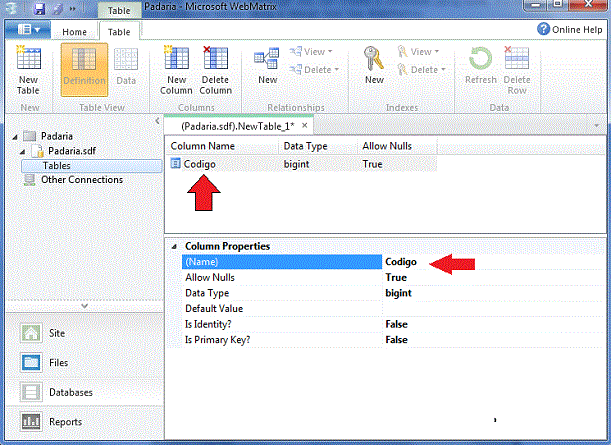The height and width of the screenshot is (445, 611).
Task: Select the (Padaria.sdf).NewTable_1 document tab
Action: point(237,126)
